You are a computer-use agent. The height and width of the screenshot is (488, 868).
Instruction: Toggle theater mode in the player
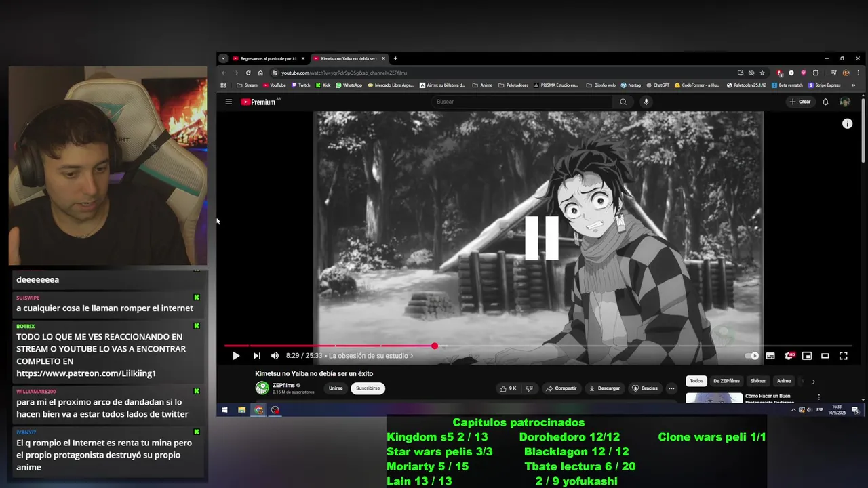(825, 356)
